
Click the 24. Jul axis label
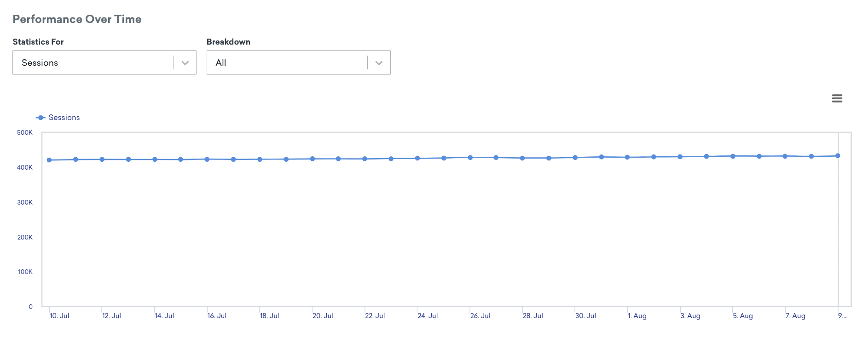tap(428, 316)
